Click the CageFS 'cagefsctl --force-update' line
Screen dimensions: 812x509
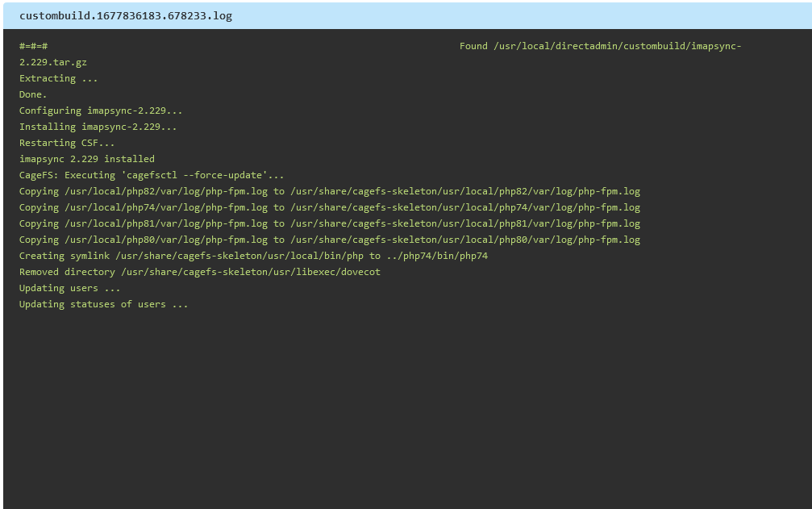(152, 175)
